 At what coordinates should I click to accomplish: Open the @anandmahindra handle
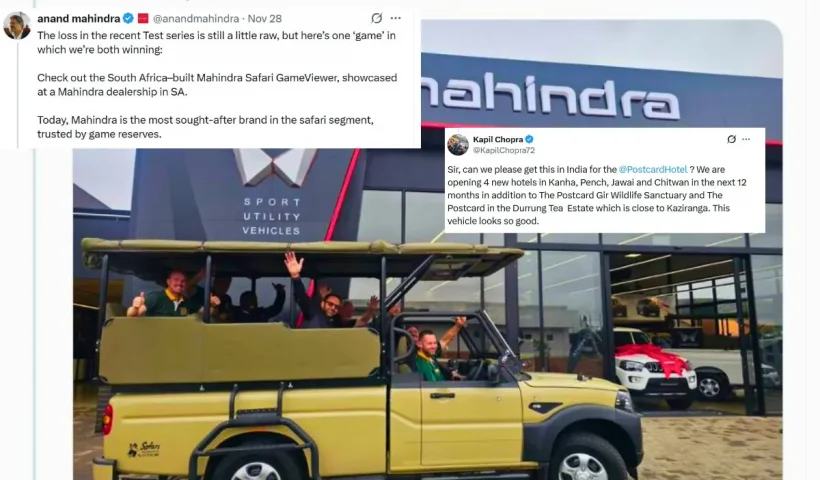(x=196, y=18)
